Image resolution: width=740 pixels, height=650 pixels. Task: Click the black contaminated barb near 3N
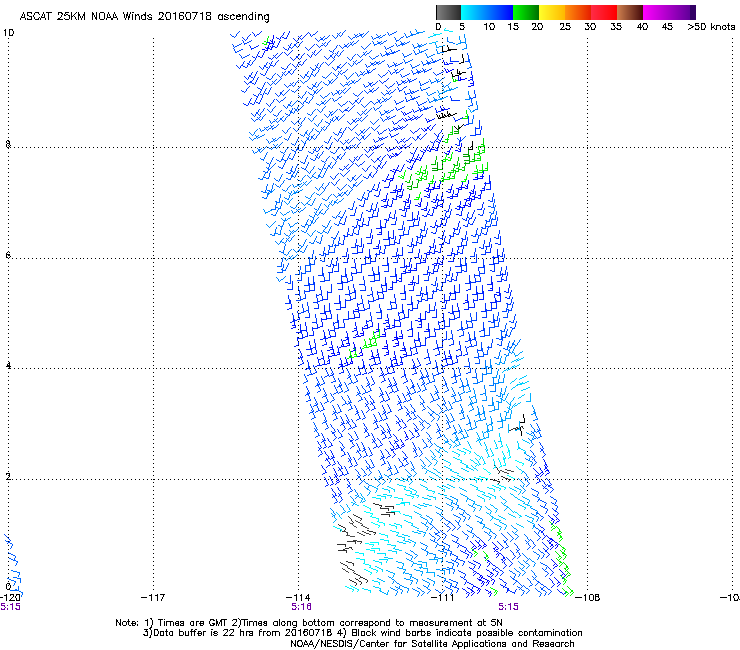518,425
